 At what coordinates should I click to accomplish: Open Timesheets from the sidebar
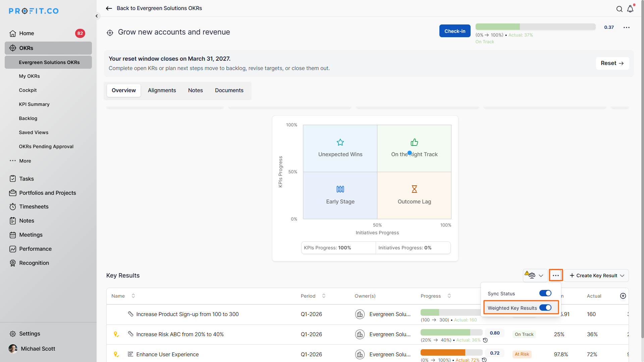coord(34,206)
